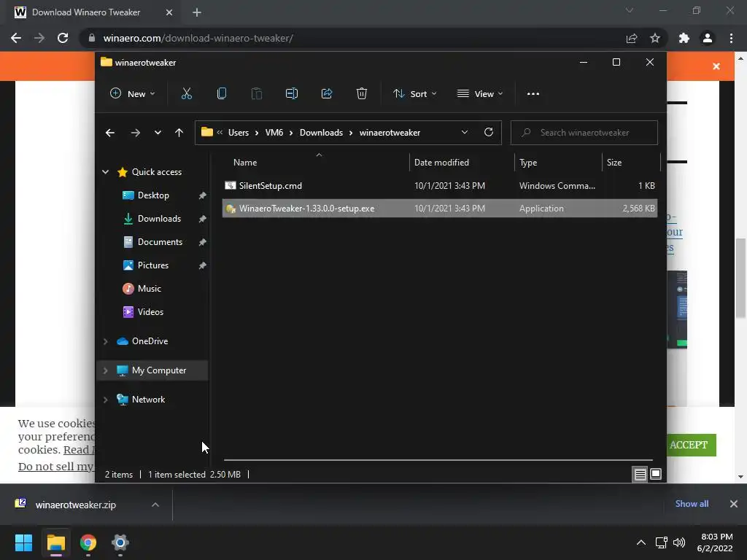Select the SilentSetup.cmd file
Viewport: 747px width, 560px height.
pyautogui.click(x=440, y=186)
